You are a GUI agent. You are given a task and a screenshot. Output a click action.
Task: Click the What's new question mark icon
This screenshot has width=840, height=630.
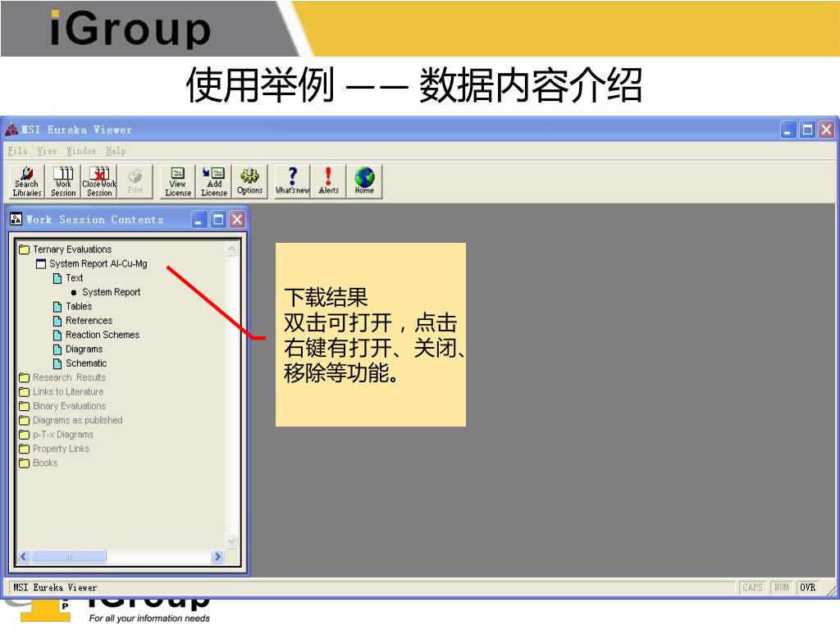coord(292,181)
